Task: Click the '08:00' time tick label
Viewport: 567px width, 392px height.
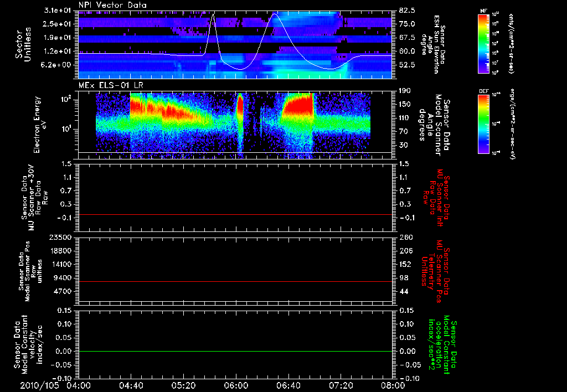Action: point(393,385)
